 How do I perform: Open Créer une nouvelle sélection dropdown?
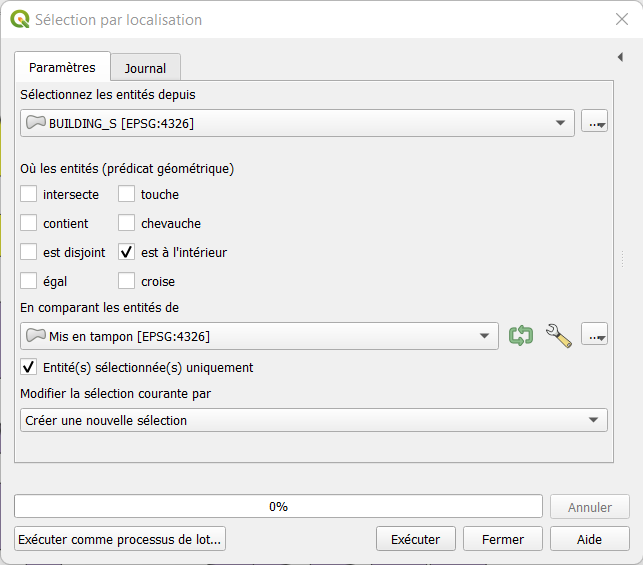(313, 420)
